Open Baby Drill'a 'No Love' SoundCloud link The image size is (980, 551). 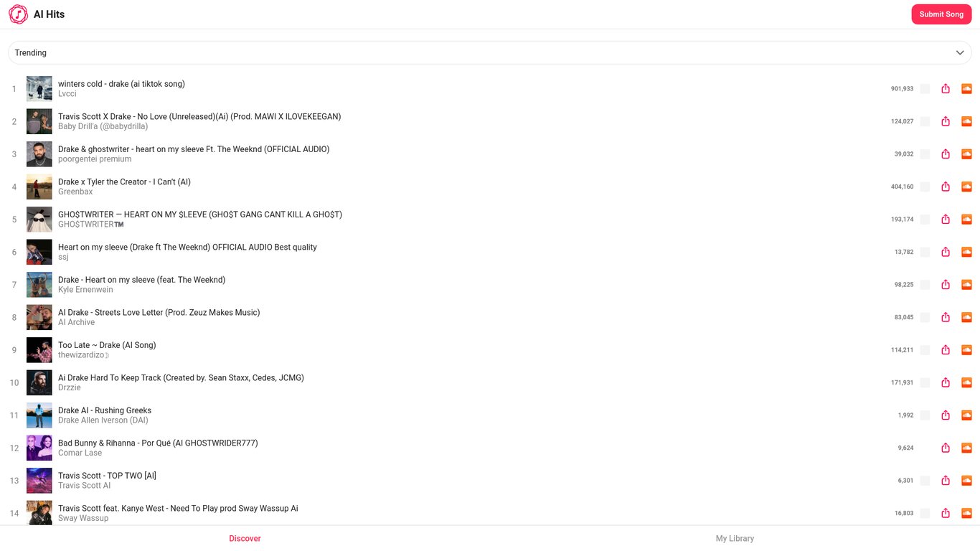[966, 121]
